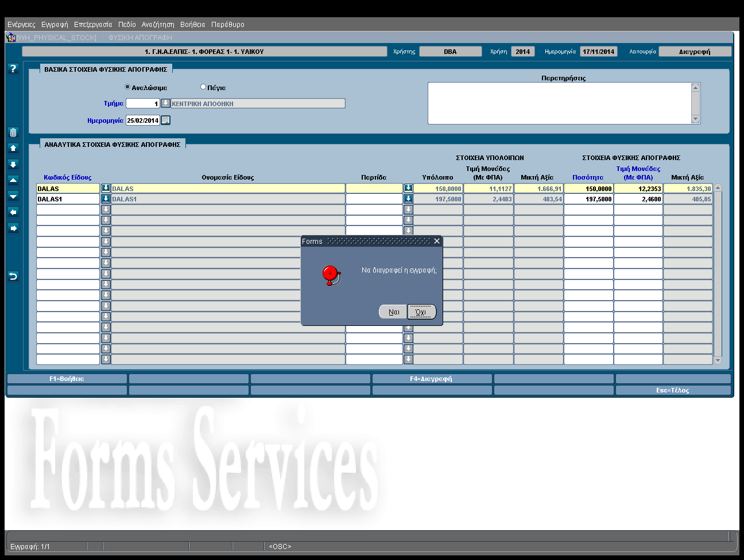
Task: Open the Πεδίο menu
Action: (127, 25)
